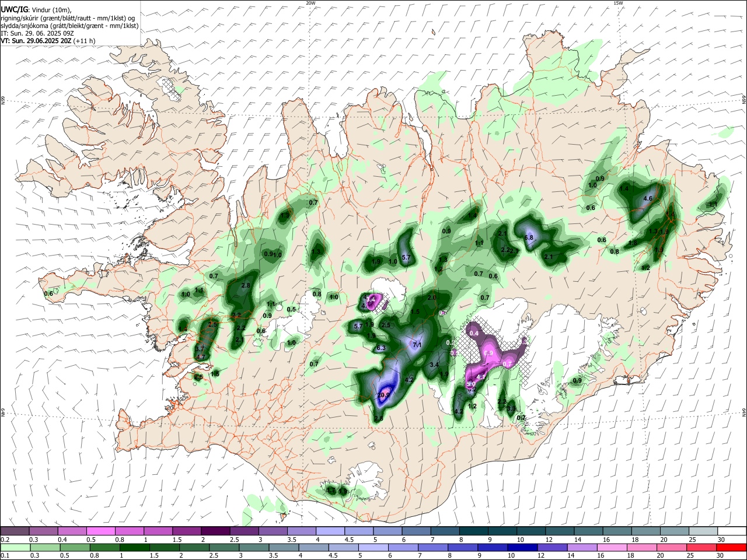Click the bright pink 0.5 swatch in snow legend
The height and width of the screenshot is (560, 747).
[x=100, y=531]
